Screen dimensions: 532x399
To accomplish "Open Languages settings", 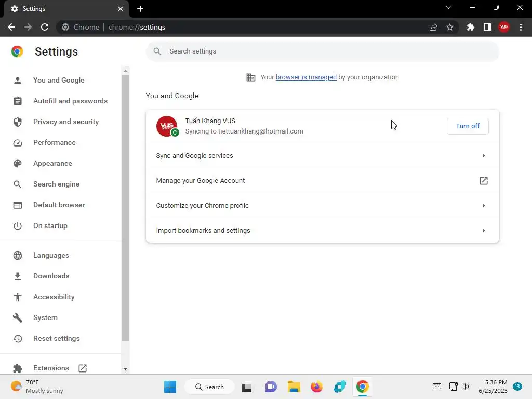I will pyautogui.click(x=51, y=256).
